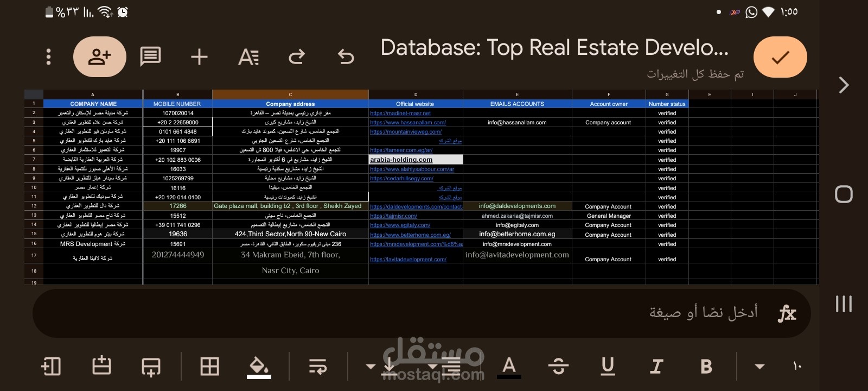The image size is (868, 391).
Task: Select the arabia-holding.com cell
Action: coord(416,160)
